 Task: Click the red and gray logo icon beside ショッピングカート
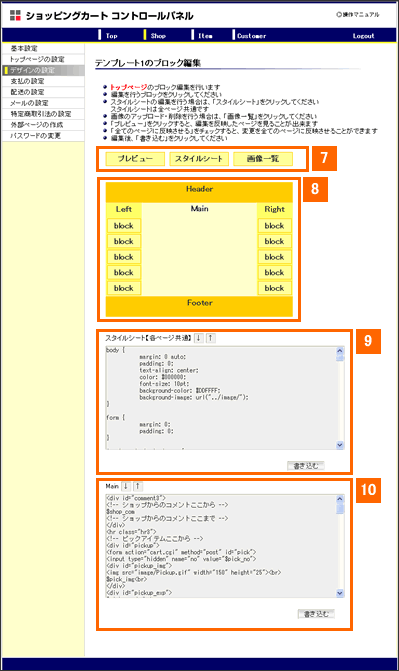(15, 15)
